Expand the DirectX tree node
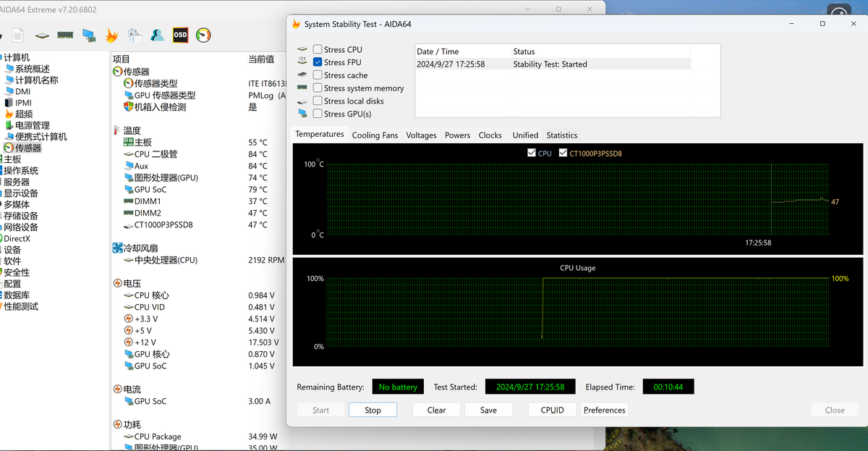The width and height of the screenshot is (868, 451). (x=17, y=238)
